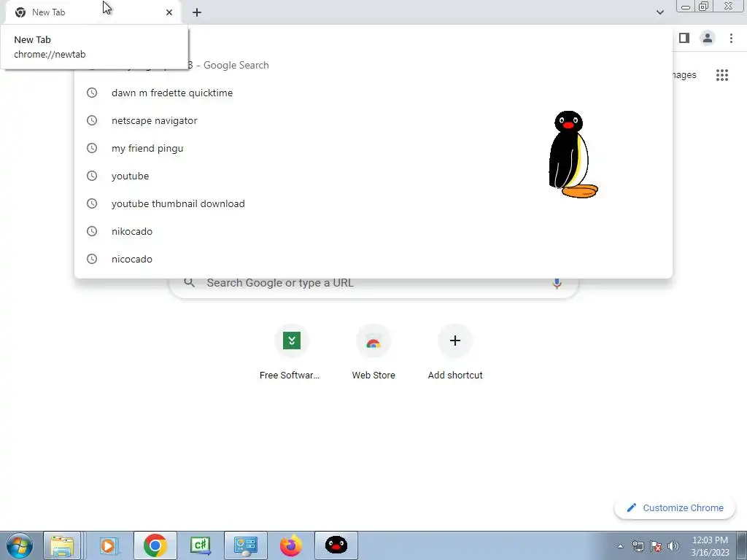This screenshot has height=560, width=747.
Task: Click the clock icon beside 'nikocado'
Action: coord(92,231)
